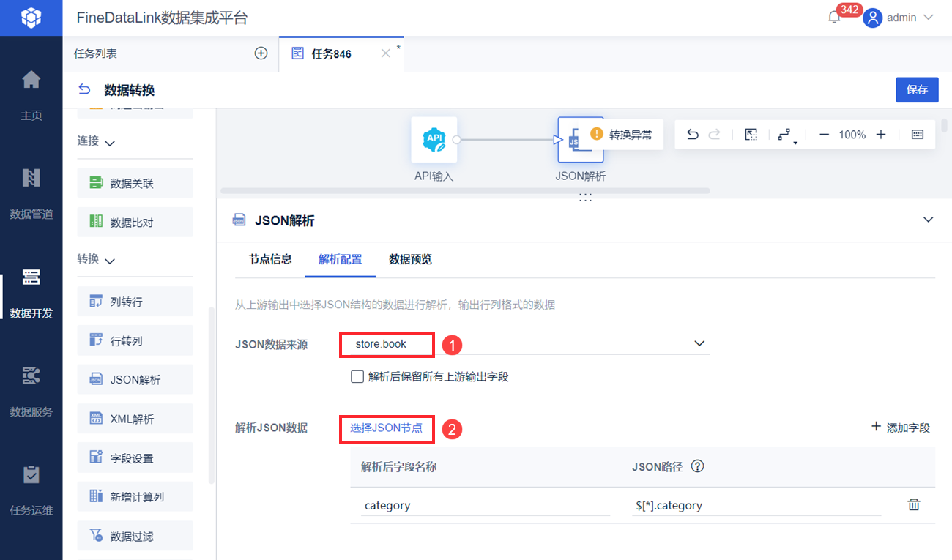The height and width of the screenshot is (560, 952).
Task: Enable 解析后保留所有上游输出字段 checkbox
Action: click(357, 377)
